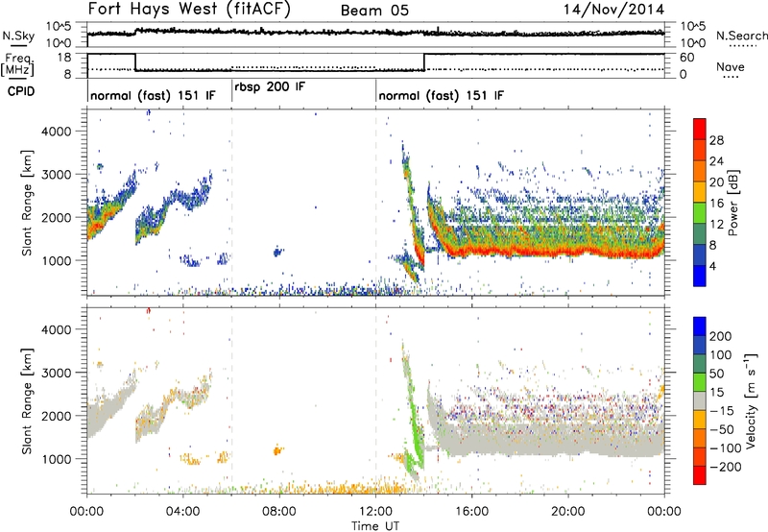Click the 'Nave' legend label
768x532 pixels.
[731, 66]
